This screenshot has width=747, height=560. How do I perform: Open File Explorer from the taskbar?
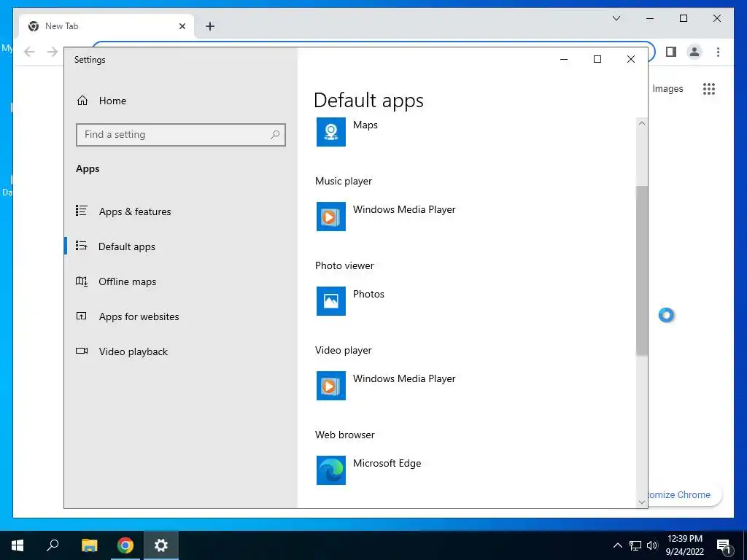click(89, 545)
